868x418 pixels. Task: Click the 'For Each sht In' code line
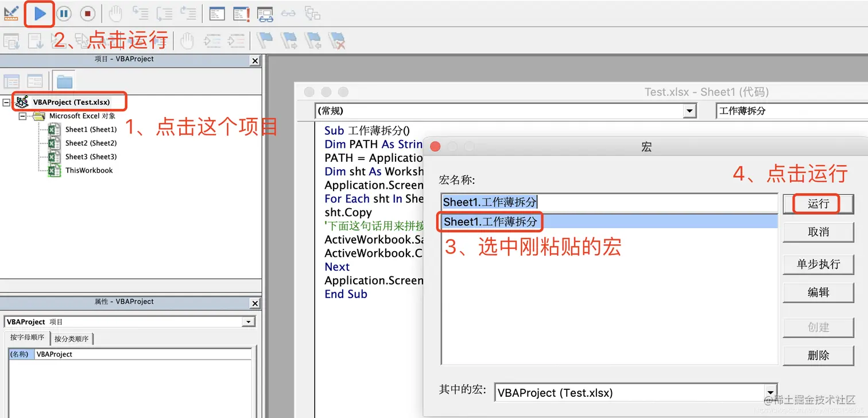tap(374, 199)
